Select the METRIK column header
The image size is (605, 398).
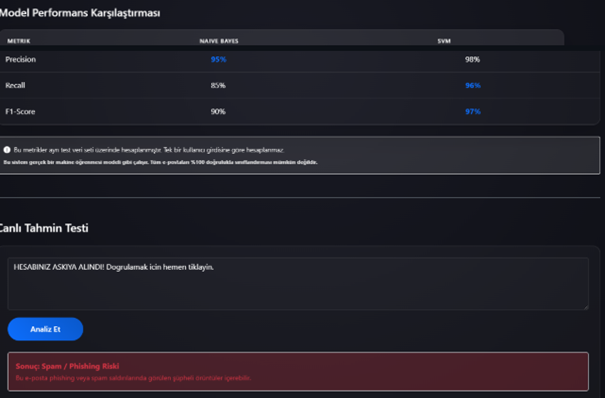(19, 41)
